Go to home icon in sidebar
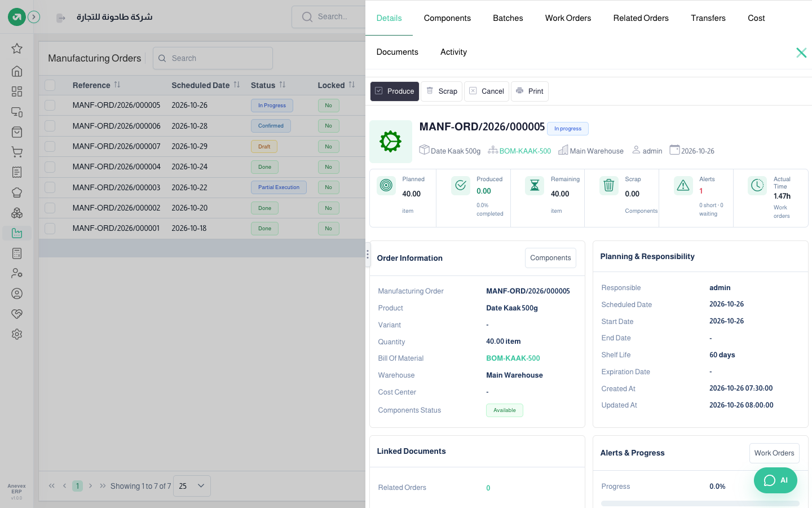 pos(17,71)
